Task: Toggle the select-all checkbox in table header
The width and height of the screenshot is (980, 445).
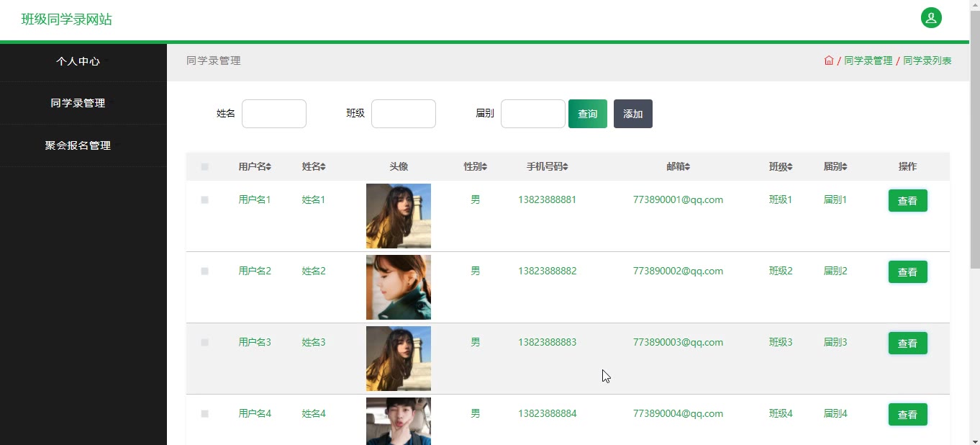Action: [204, 167]
